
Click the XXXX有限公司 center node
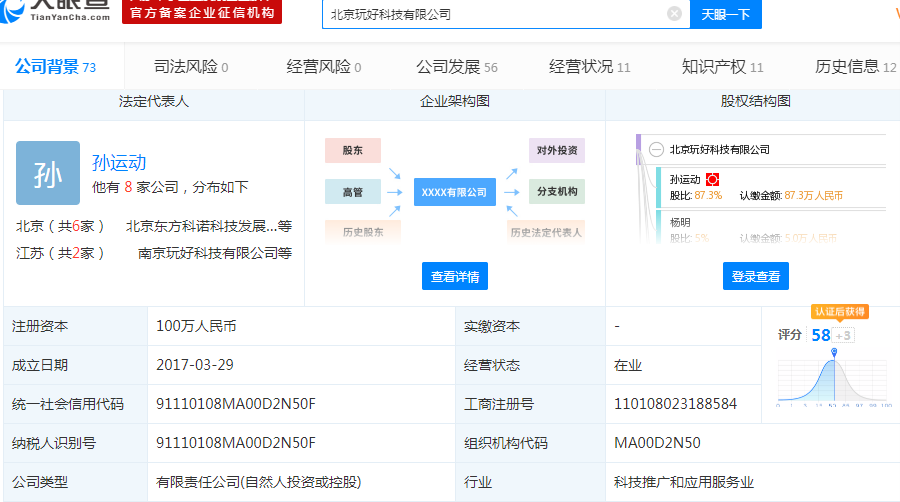click(x=455, y=192)
